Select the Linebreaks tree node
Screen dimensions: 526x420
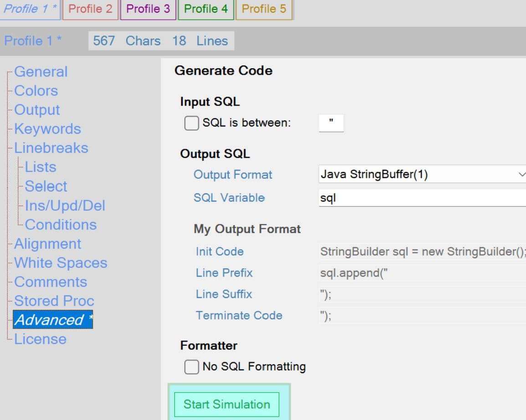(51, 148)
